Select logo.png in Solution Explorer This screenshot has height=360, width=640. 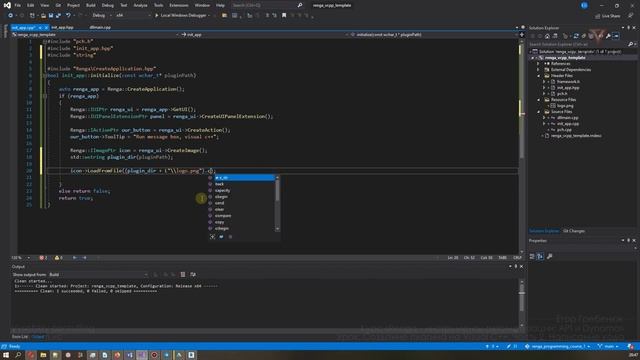pyautogui.click(x=565, y=106)
